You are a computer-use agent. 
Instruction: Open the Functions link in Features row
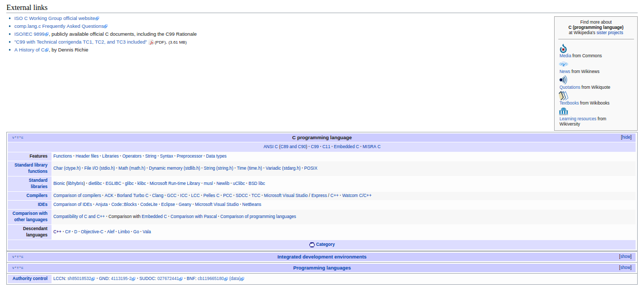tap(63, 156)
